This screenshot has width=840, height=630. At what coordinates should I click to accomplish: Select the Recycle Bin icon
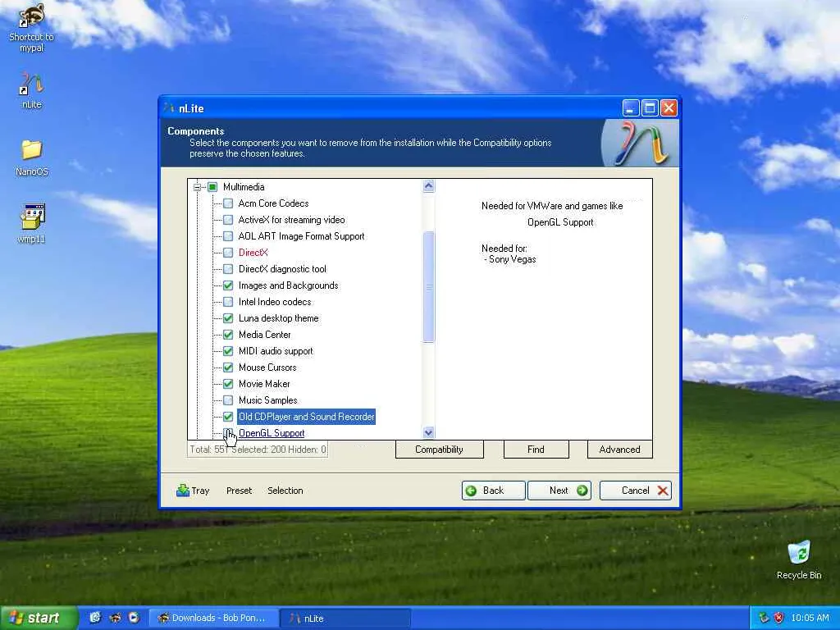(799, 559)
